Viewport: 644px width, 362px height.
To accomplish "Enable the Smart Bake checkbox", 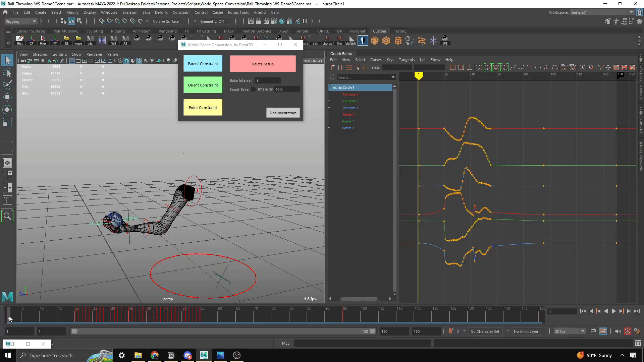I will [254, 89].
